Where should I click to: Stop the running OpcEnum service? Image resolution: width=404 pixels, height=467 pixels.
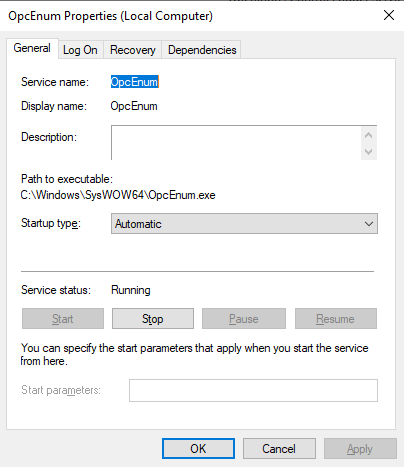(x=153, y=319)
